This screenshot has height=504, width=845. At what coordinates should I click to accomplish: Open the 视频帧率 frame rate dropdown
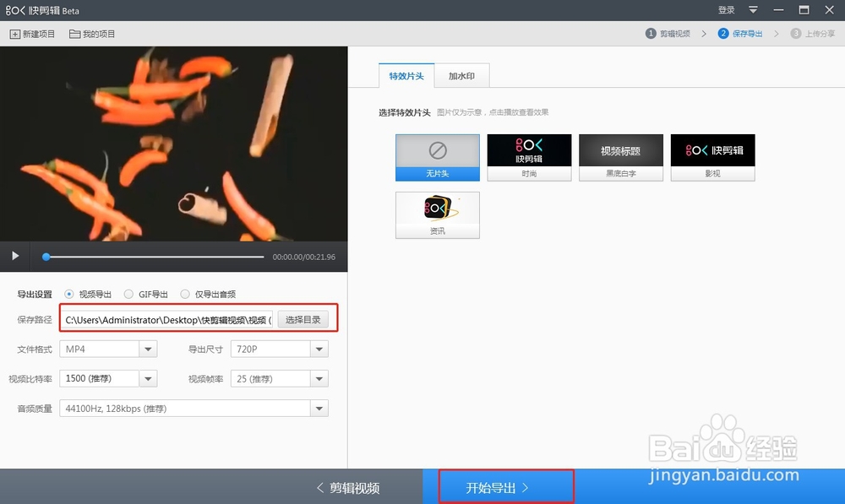319,378
